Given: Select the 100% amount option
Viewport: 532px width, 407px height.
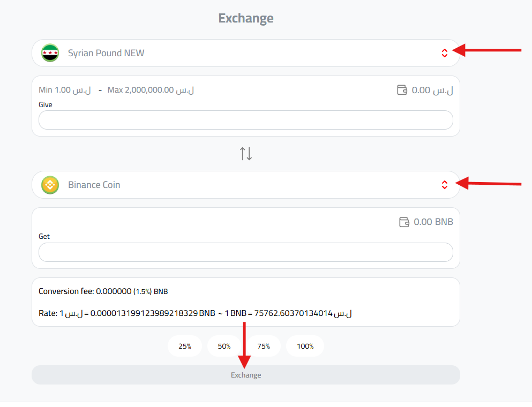Looking at the screenshot, I should coord(305,346).
